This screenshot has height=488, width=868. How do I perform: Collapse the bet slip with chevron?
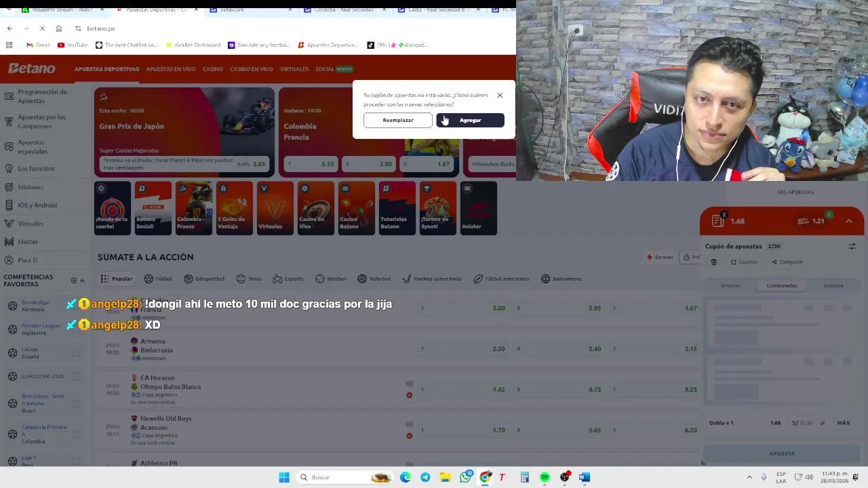click(x=849, y=221)
